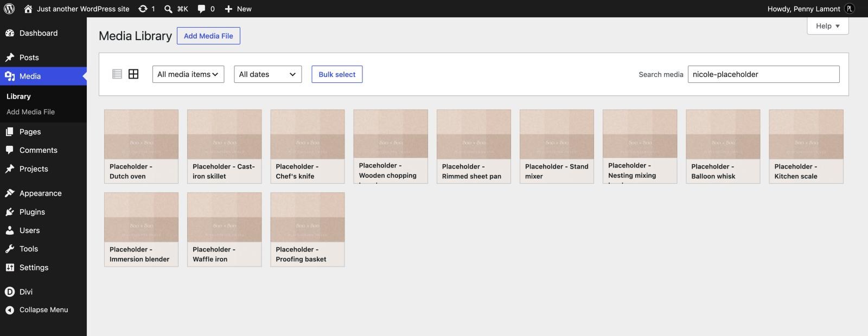Open Settings menu label
868x336 pixels.
[x=34, y=267]
